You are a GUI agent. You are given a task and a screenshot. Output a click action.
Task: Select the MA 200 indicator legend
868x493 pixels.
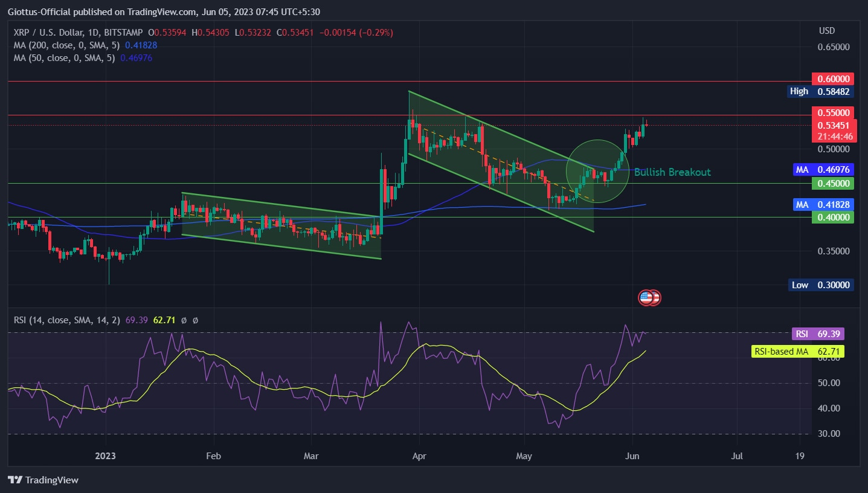point(66,45)
